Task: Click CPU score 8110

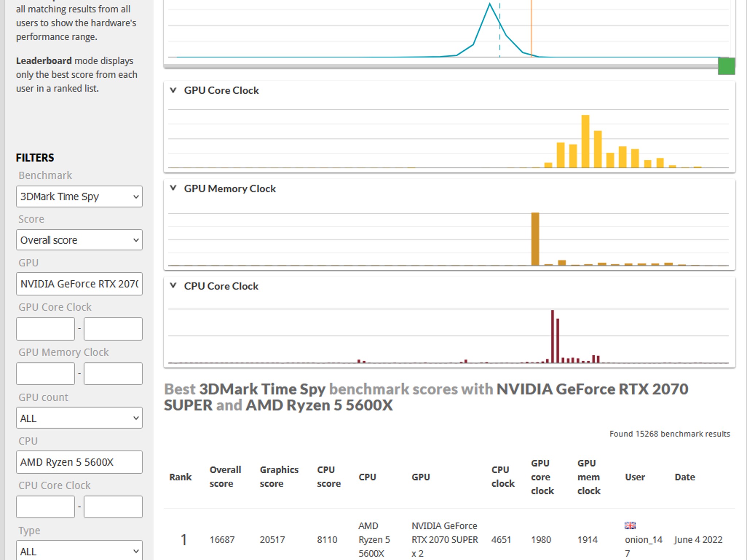Action: [327, 540]
